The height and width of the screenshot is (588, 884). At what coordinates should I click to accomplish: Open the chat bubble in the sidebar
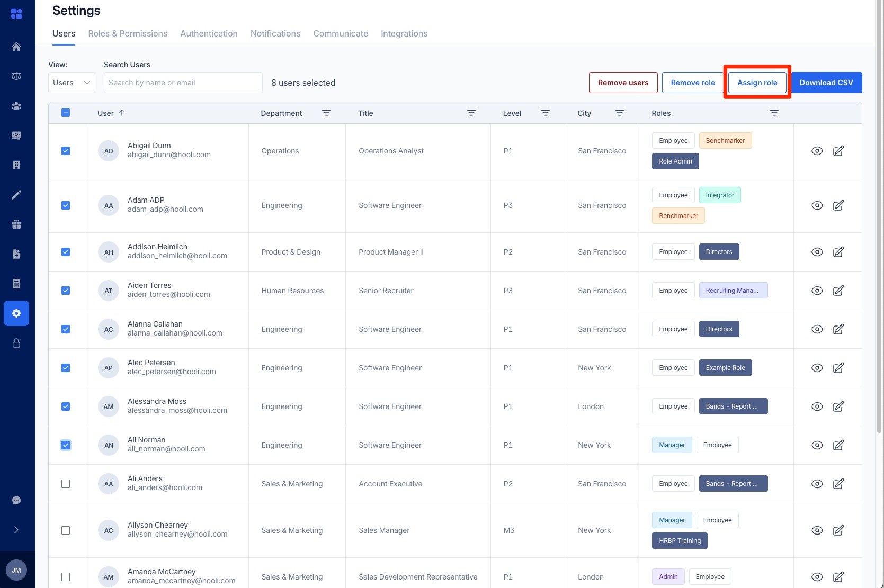pyautogui.click(x=16, y=500)
